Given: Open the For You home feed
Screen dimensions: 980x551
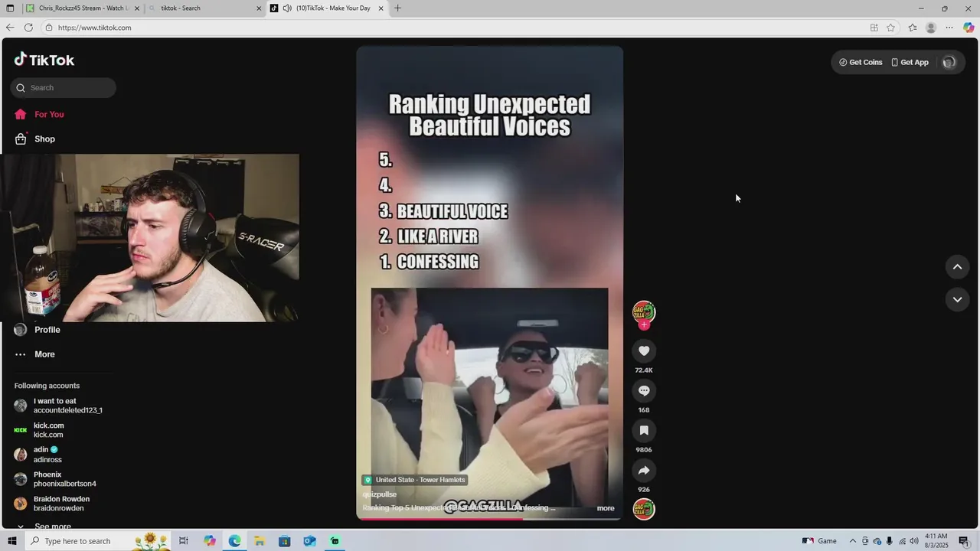Looking at the screenshot, I should [x=39, y=114].
